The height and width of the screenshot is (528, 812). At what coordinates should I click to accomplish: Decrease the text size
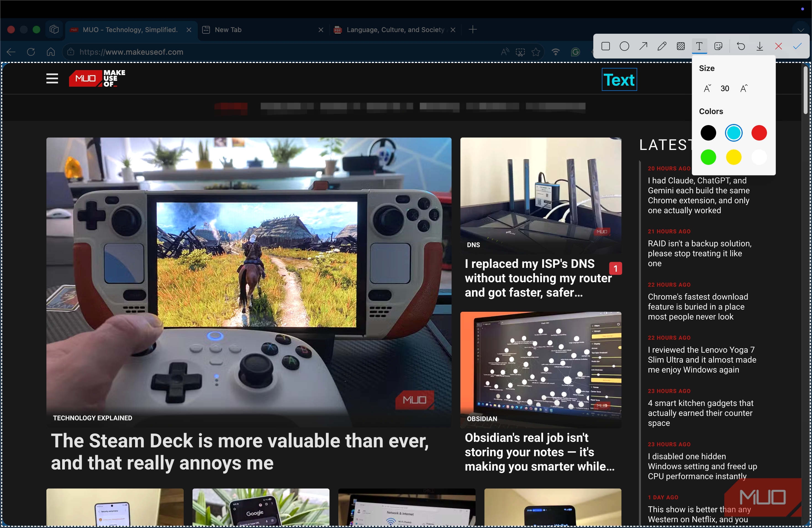[x=707, y=88]
